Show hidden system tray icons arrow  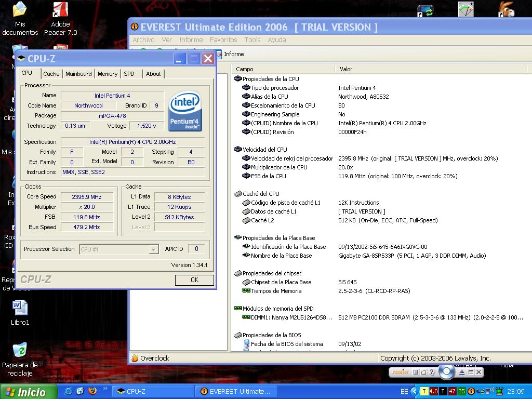coord(414,391)
